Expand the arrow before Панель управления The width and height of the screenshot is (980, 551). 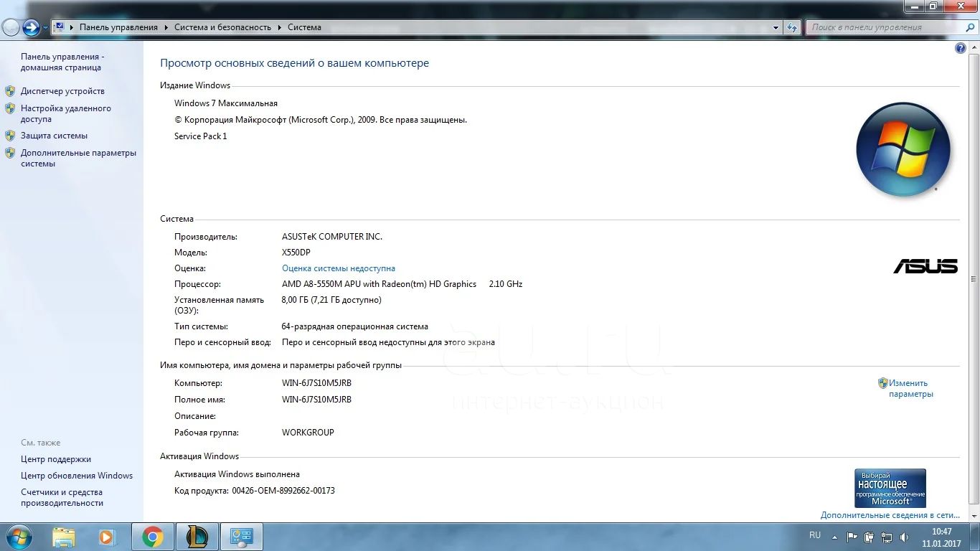(x=72, y=27)
